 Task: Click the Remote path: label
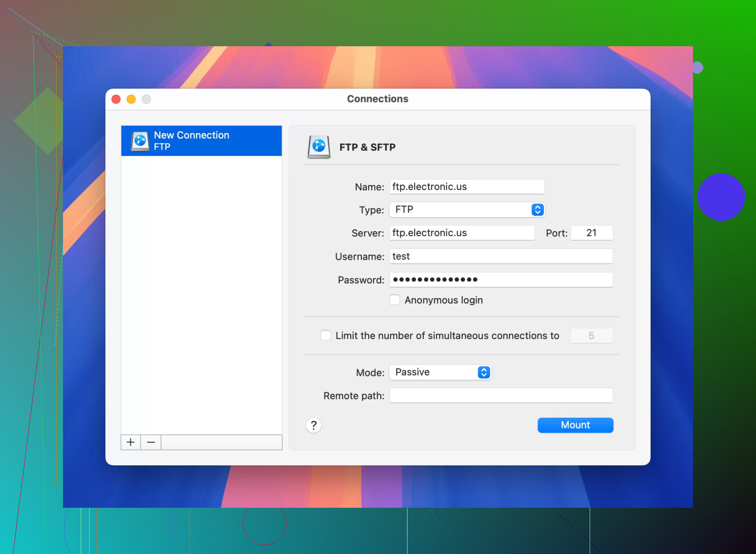(354, 396)
